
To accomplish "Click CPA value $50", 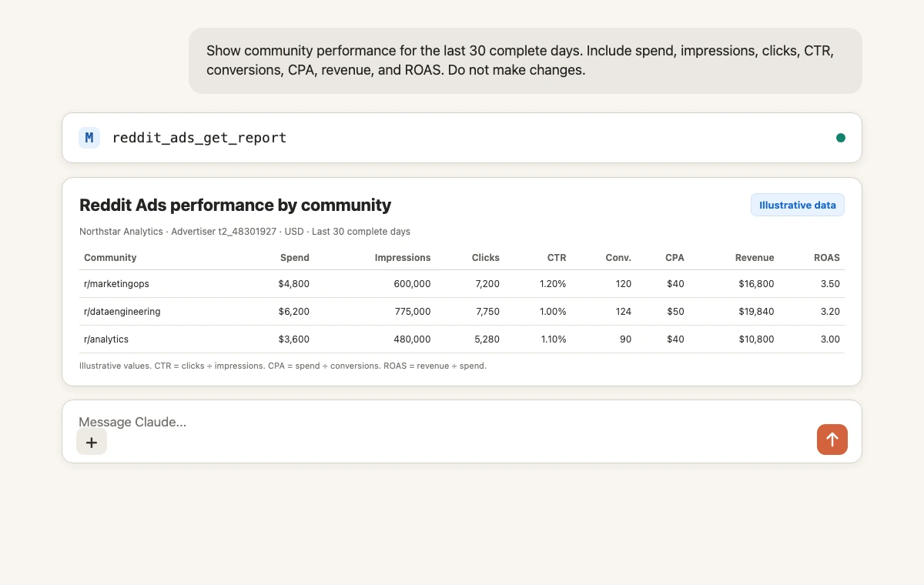I will [675, 312].
